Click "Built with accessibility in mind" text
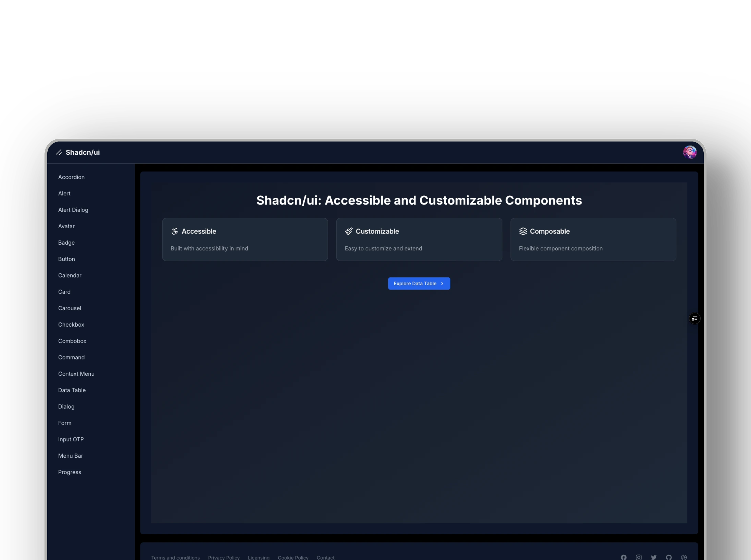Screen dimensions: 751x560 209,249
